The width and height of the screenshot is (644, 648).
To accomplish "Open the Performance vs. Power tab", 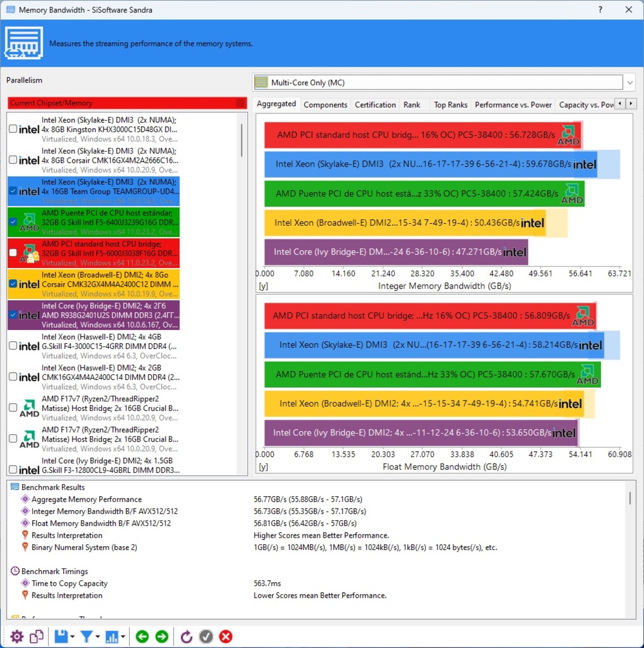I will (513, 105).
